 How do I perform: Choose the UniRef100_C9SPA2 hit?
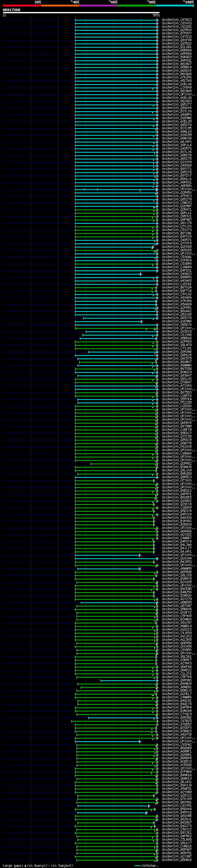[x=177, y=744]
